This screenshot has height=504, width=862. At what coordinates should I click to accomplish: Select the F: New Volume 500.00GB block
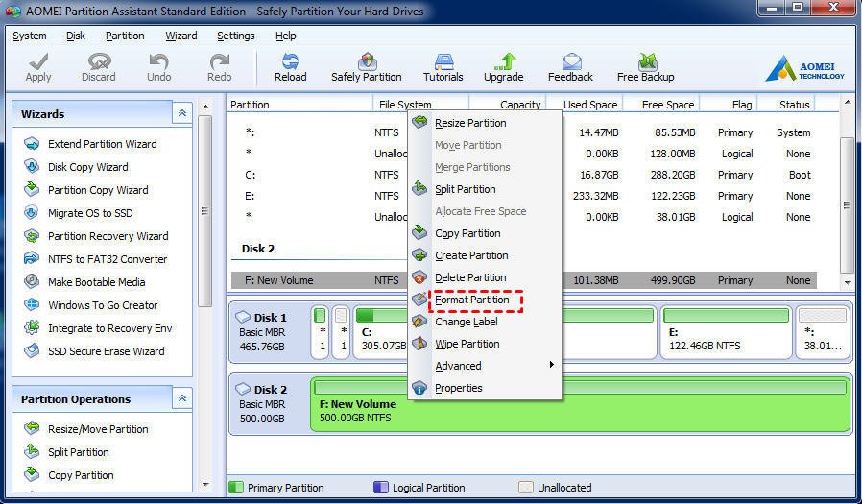(x=581, y=404)
